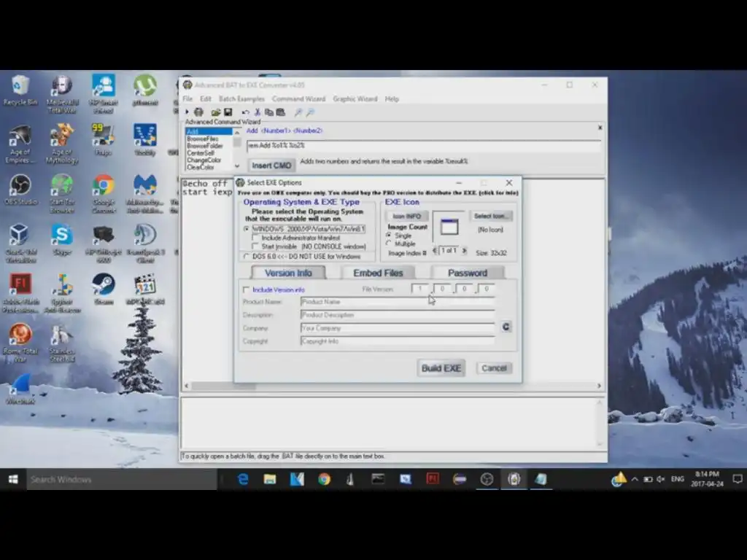Undo the last edit via toolbar icon
The image size is (747, 560).
(x=245, y=112)
